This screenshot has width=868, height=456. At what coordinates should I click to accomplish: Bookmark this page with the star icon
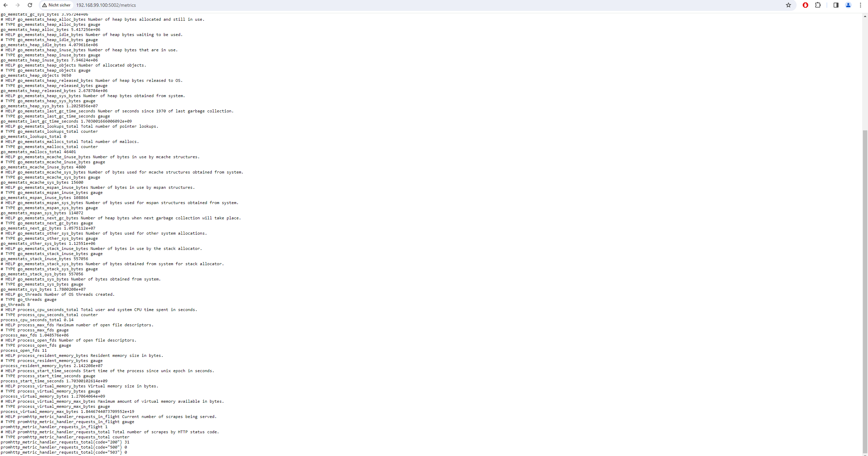788,5
